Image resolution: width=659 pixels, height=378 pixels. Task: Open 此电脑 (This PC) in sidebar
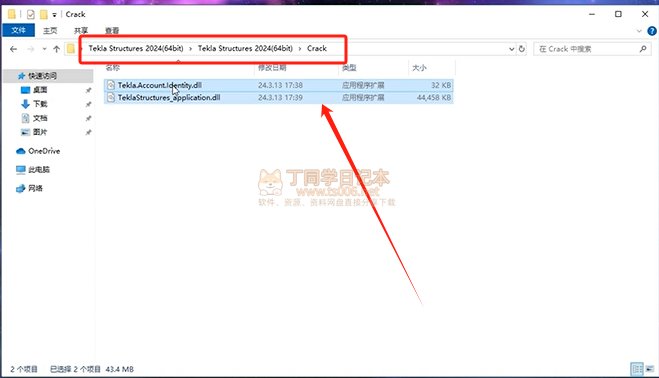(x=39, y=169)
